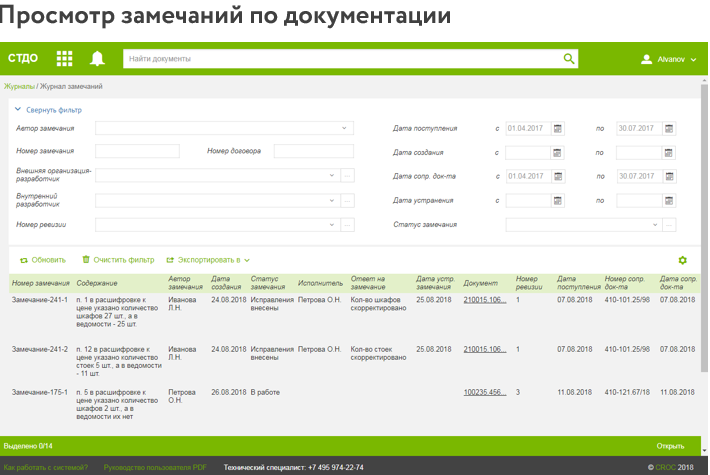Click the 26.08.2018 creation date cell
710x475 pixels.
pyautogui.click(x=229, y=392)
